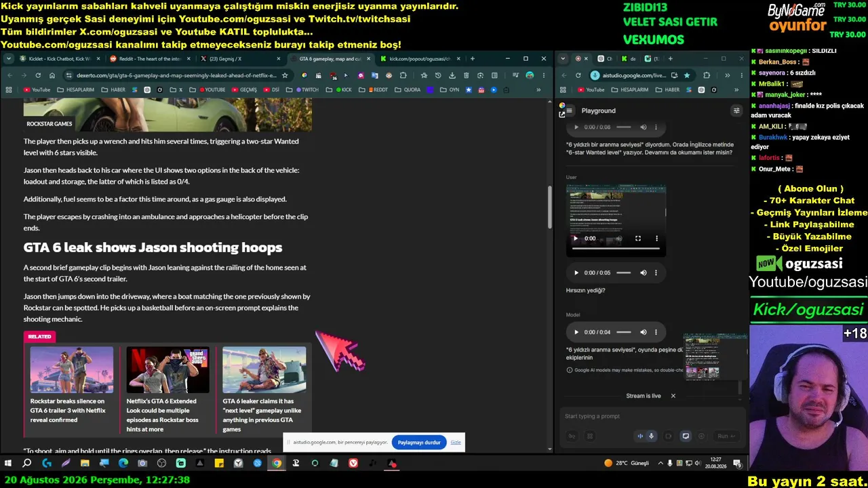Image resolution: width=868 pixels, height=488 pixels.
Task: Show hidden bookmarks in the dexerto bookmarks bar
Action: point(538,89)
